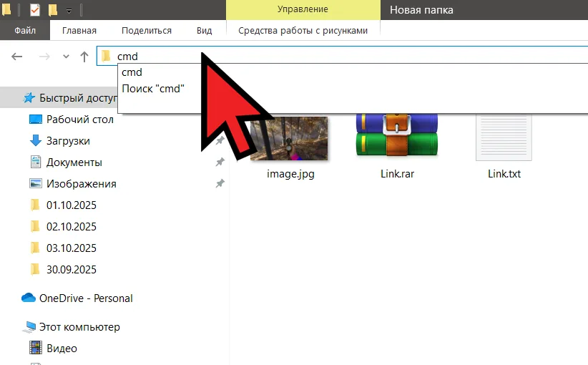Click the Поиск "cmd" suggestion
The image size is (588, 365).
[x=153, y=88]
